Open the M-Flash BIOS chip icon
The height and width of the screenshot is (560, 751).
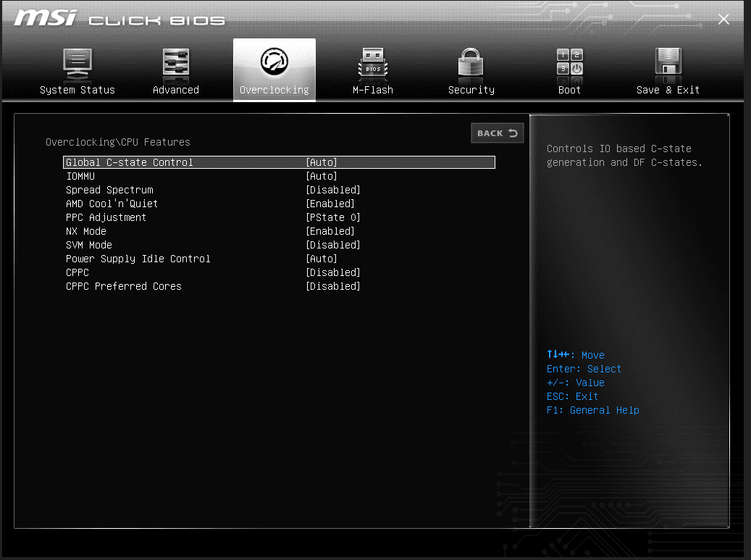[x=373, y=63]
